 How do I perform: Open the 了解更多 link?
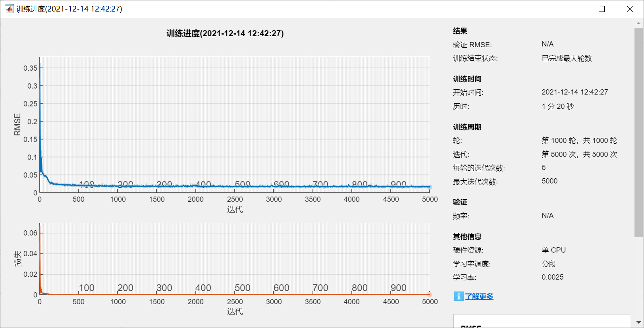tap(479, 297)
